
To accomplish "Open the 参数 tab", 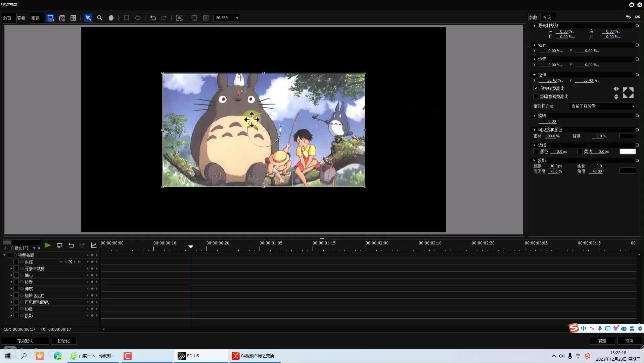I will pos(533,17).
